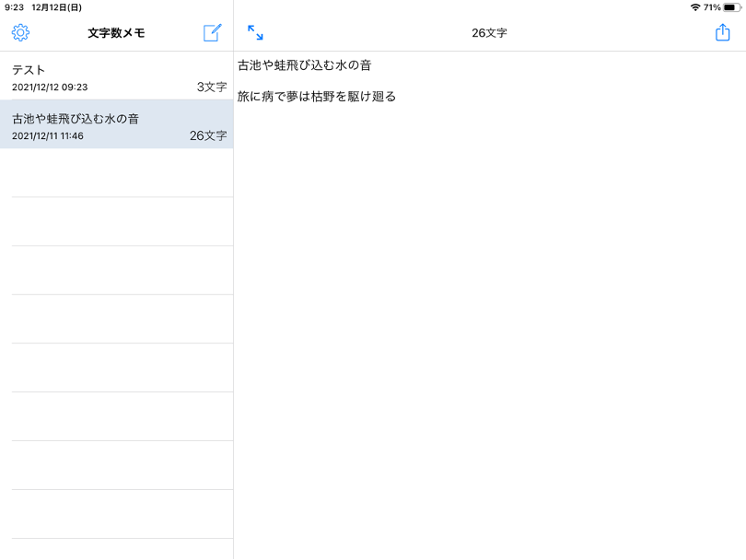The height and width of the screenshot is (560, 746).
Task: Tap the 文字数メモ list title
Action: (x=116, y=33)
